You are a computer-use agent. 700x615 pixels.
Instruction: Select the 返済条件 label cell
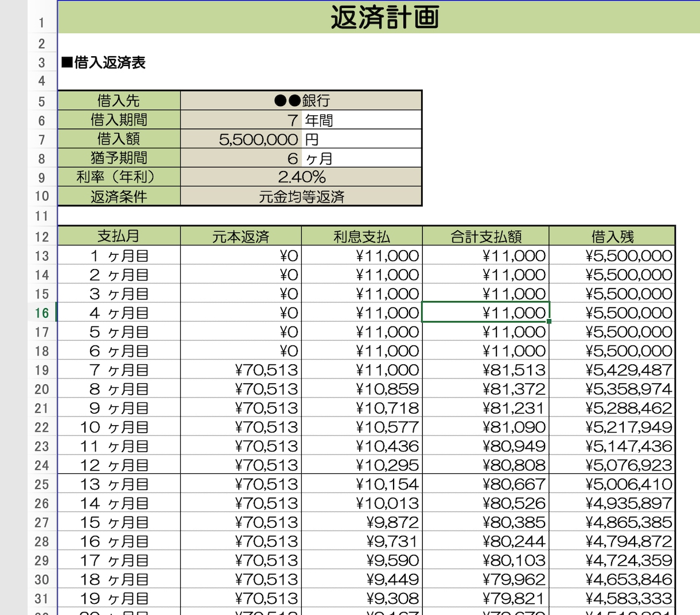pos(119,196)
